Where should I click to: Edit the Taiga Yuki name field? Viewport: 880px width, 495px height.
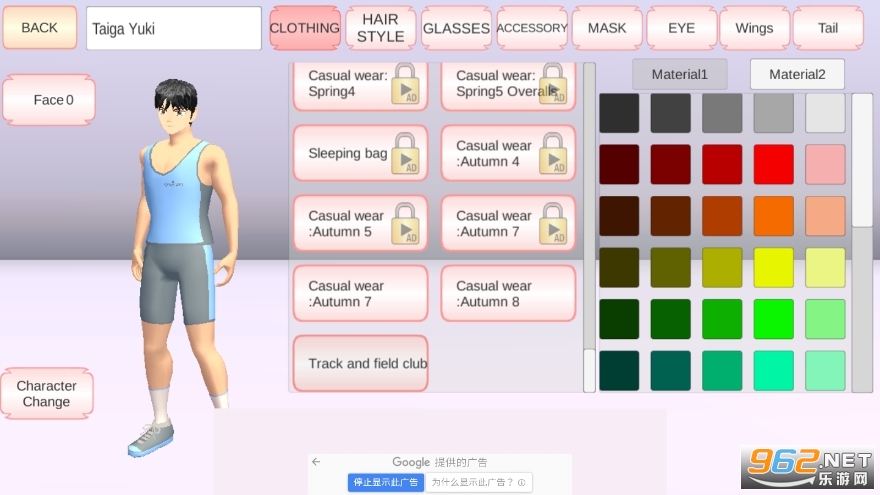pyautogui.click(x=173, y=28)
